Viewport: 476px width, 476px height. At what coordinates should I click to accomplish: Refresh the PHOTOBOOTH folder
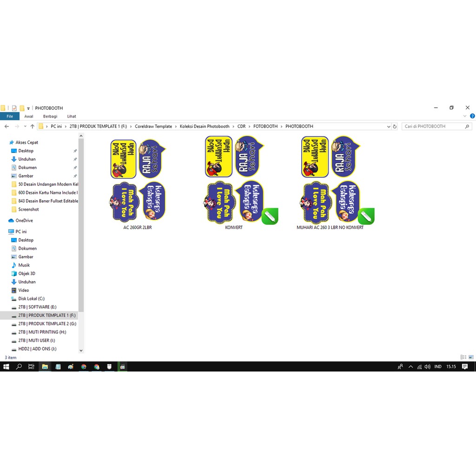point(395,126)
